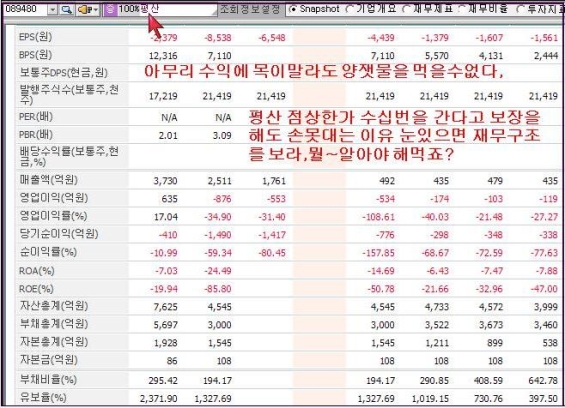The height and width of the screenshot is (408, 565).
Task: Click the 자산총계(억원) row label
Action: (53, 306)
